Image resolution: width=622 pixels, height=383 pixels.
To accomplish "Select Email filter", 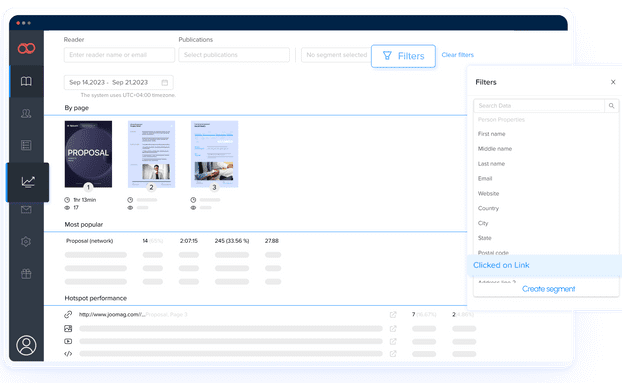I will pos(485,178).
